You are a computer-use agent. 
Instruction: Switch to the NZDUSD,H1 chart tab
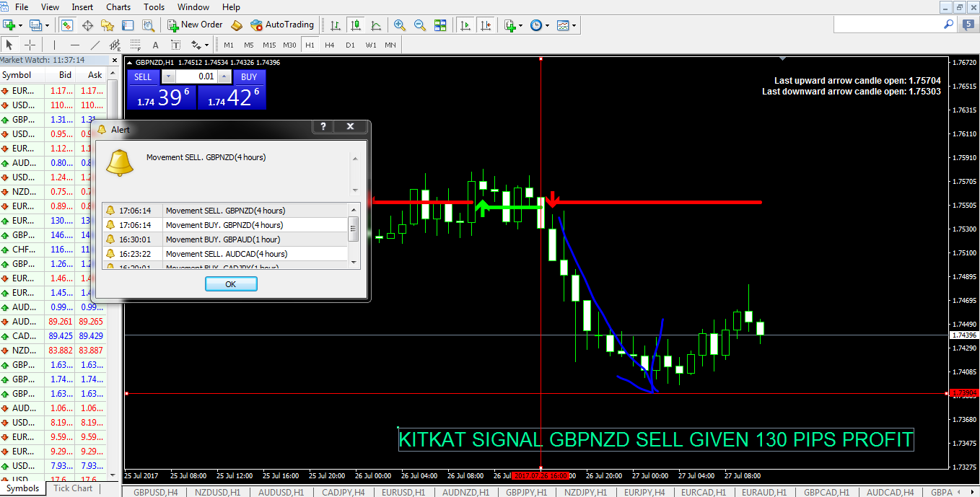[219, 492]
